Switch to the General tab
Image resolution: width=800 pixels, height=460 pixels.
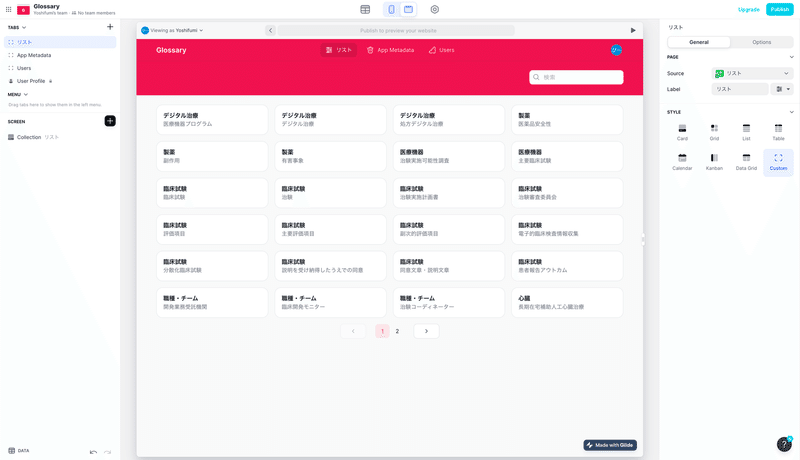(699, 42)
